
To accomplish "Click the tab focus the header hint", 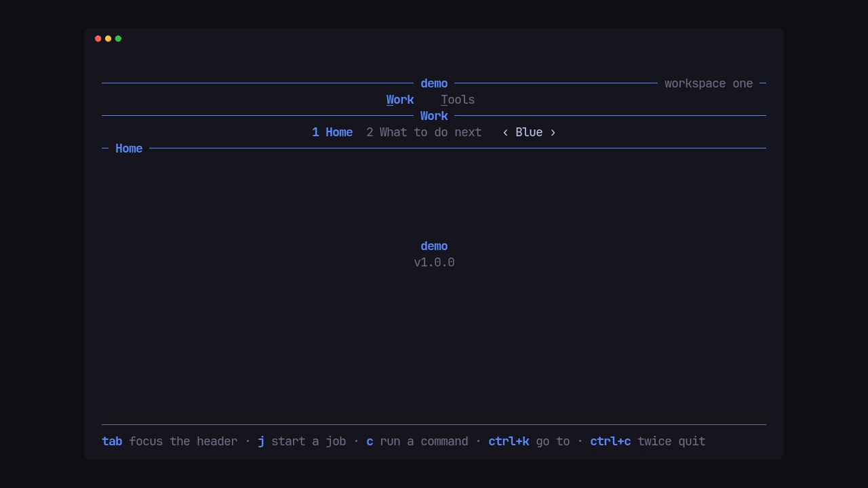I will (170, 441).
